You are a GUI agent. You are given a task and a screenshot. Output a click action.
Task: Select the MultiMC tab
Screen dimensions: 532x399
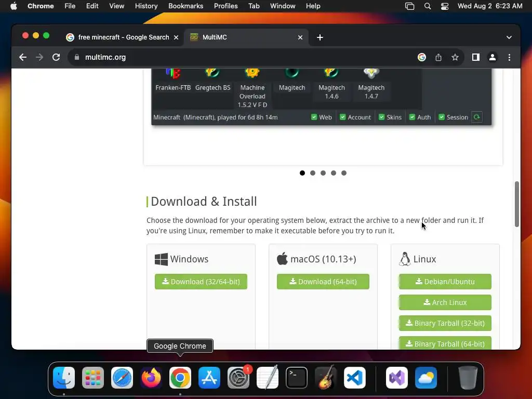coord(246,37)
